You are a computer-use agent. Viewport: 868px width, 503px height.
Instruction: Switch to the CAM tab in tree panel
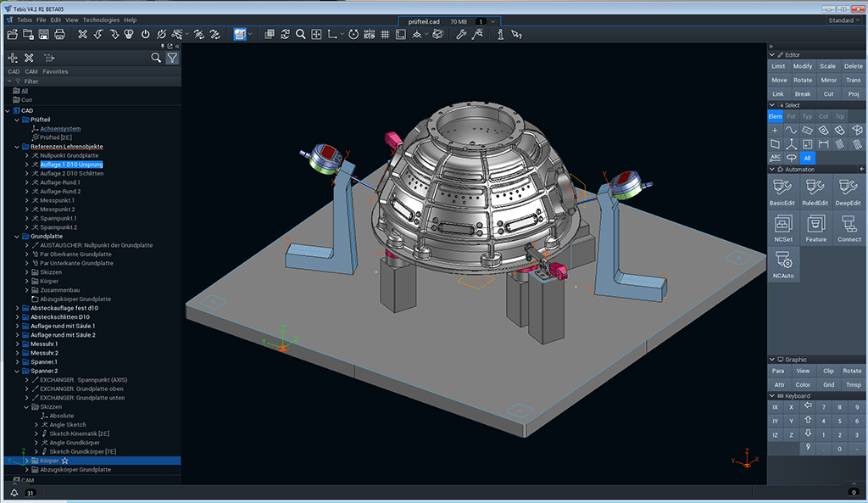(31, 71)
